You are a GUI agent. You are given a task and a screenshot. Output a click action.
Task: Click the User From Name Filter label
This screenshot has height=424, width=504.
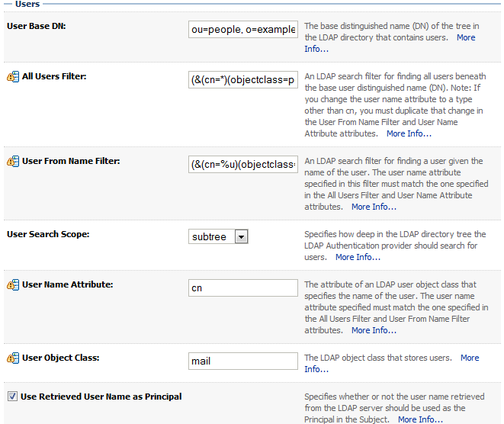[71, 161]
